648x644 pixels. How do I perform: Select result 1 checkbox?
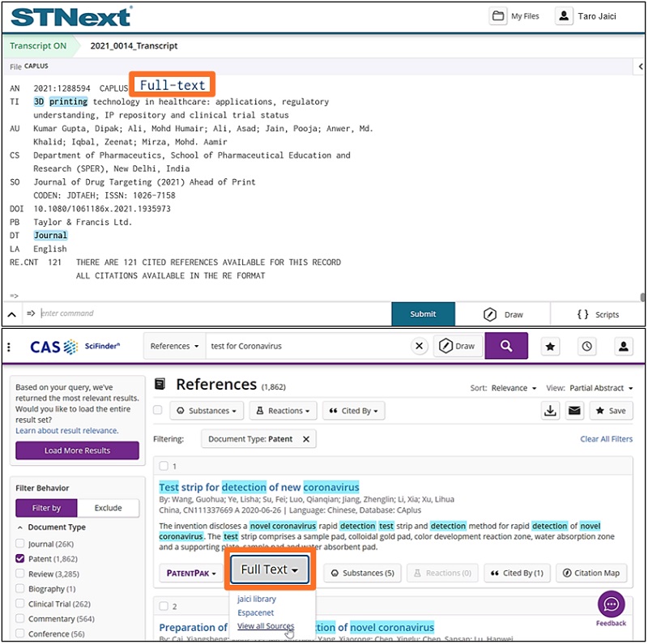(x=164, y=466)
